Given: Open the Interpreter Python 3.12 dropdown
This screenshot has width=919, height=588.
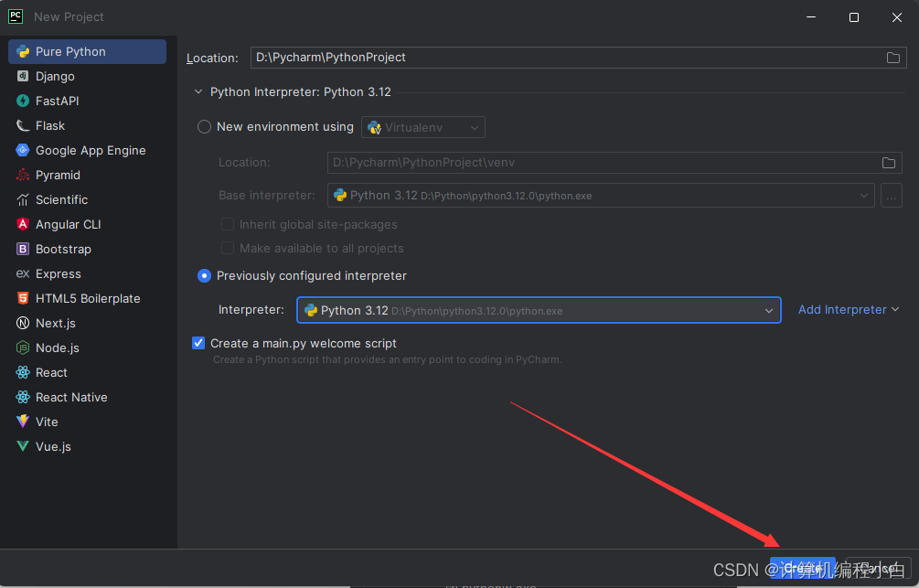Looking at the screenshot, I should pyautogui.click(x=539, y=310).
